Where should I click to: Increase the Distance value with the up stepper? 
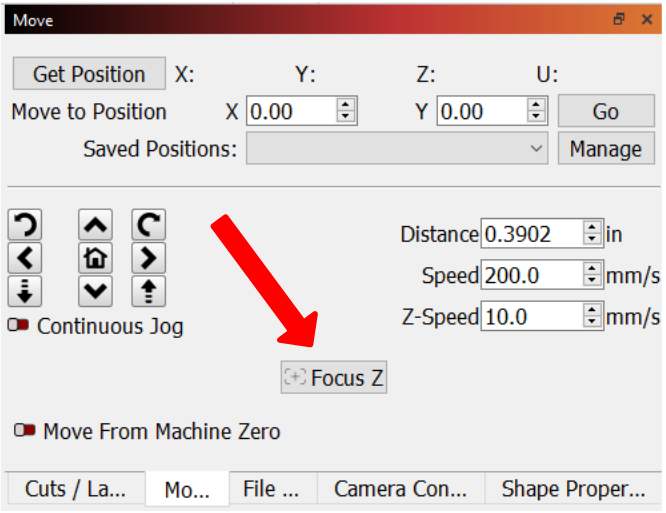click(592, 227)
